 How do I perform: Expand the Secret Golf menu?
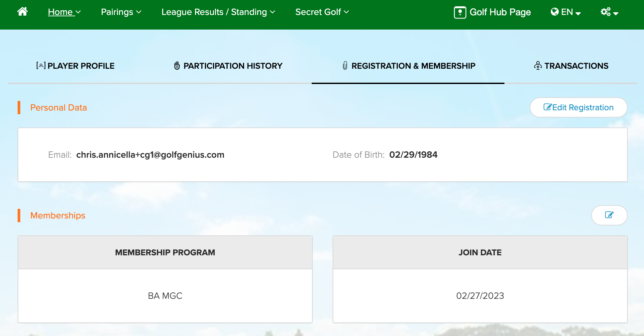click(x=322, y=12)
